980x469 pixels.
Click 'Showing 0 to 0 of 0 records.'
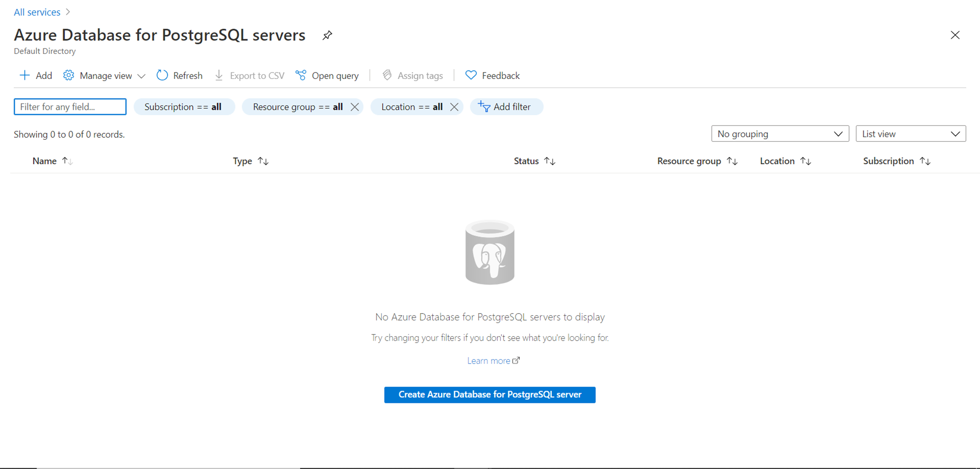[69, 134]
